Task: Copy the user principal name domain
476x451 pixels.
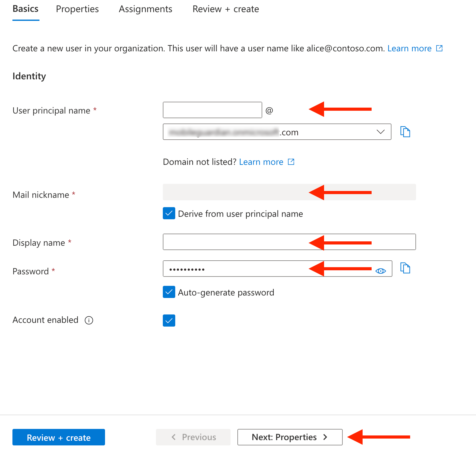Action: click(x=405, y=132)
